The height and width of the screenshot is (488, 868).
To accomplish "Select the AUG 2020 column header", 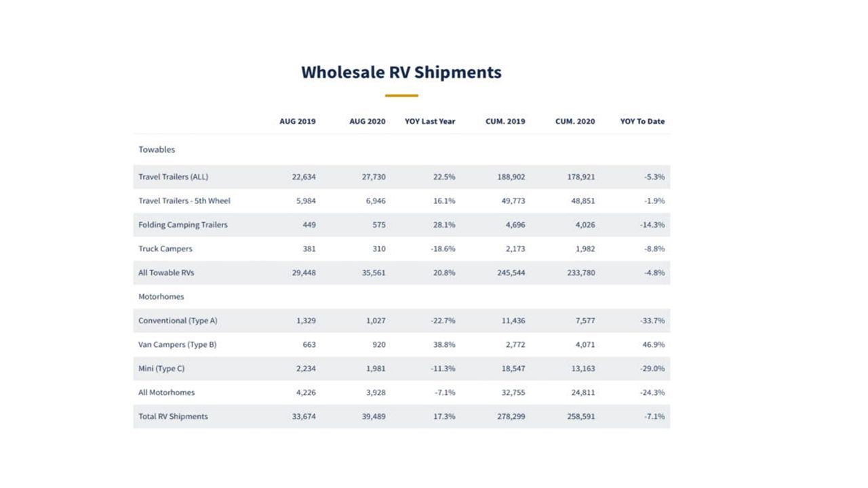I will tap(368, 121).
